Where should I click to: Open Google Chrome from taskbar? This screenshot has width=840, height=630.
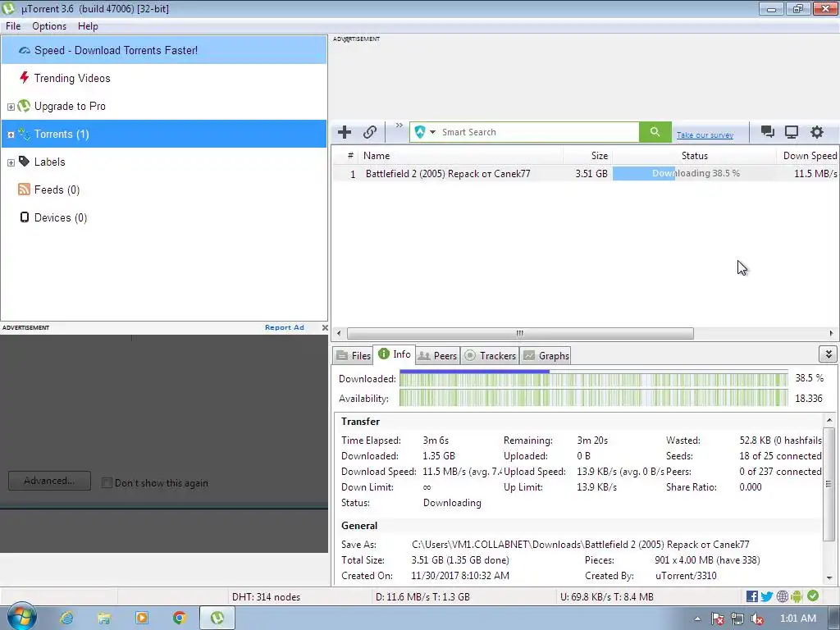pos(180,619)
